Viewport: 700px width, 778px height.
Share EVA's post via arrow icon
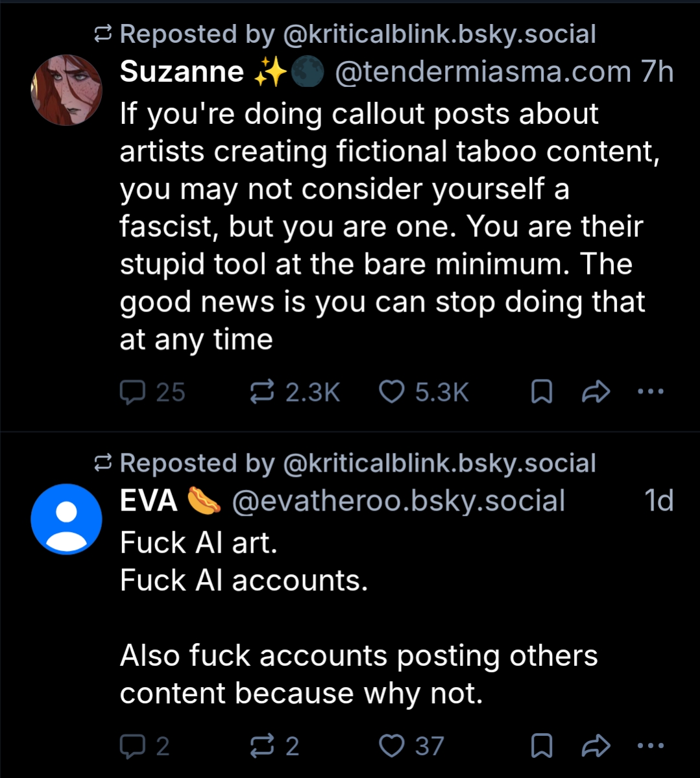point(596,746)
